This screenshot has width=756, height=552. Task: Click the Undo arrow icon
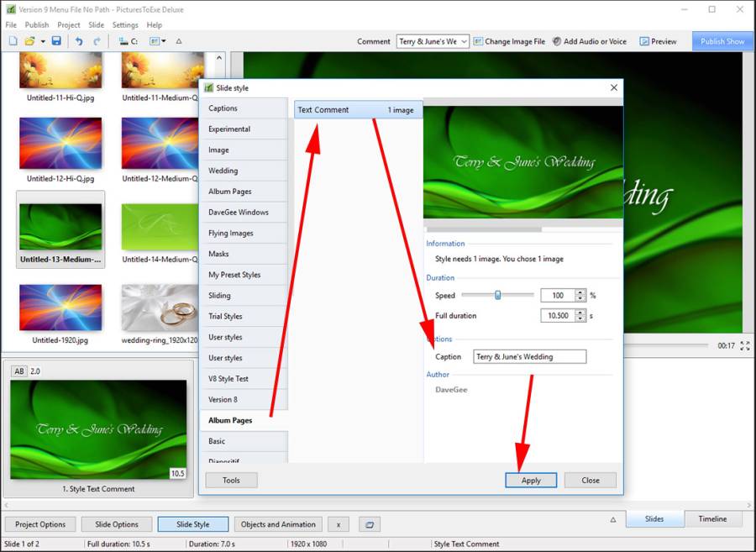[x=78, y=41]
